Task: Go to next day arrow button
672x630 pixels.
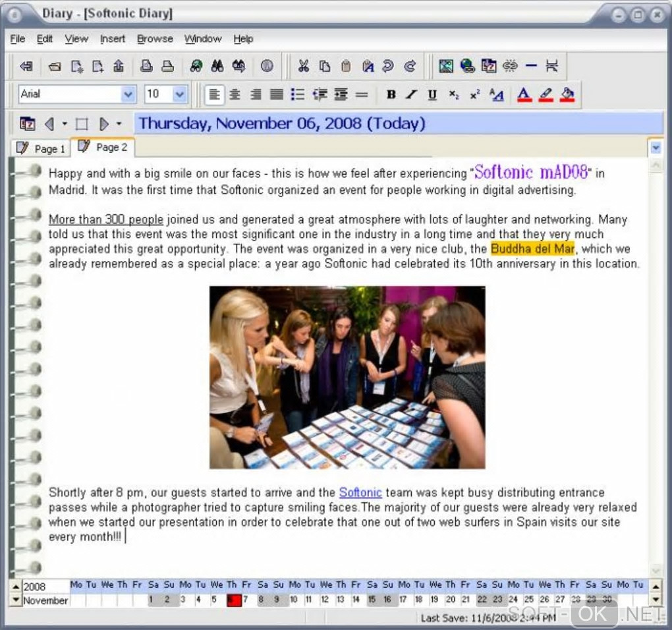Action: pos(104,125)
